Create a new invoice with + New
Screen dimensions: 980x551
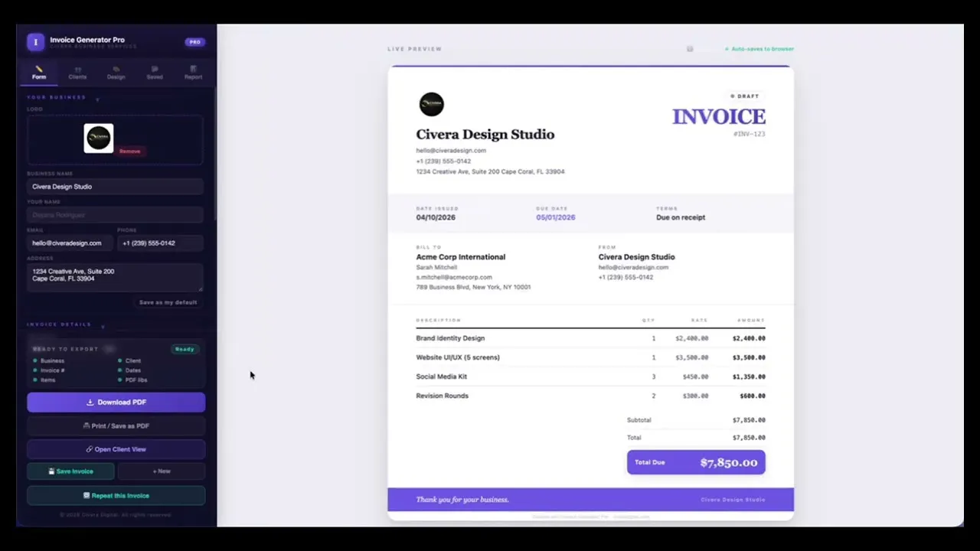(x=162, y=471)
